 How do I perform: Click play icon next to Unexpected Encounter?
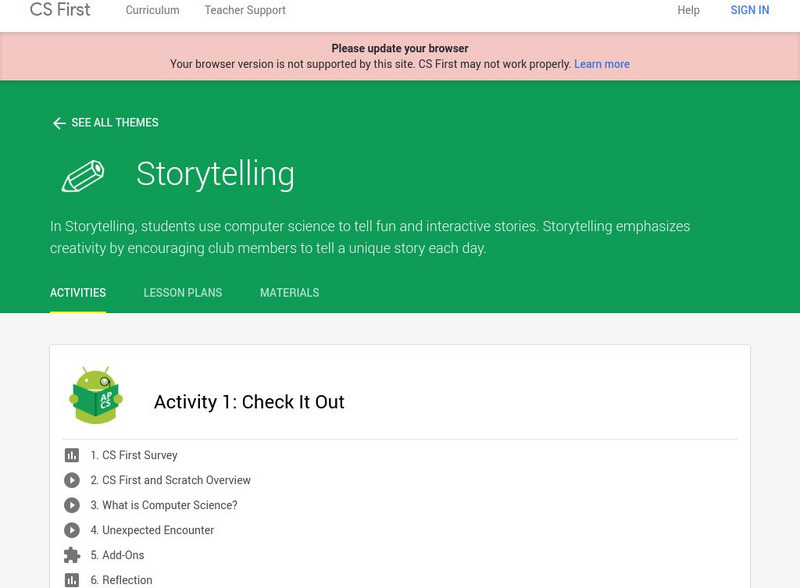pos(72,530)
